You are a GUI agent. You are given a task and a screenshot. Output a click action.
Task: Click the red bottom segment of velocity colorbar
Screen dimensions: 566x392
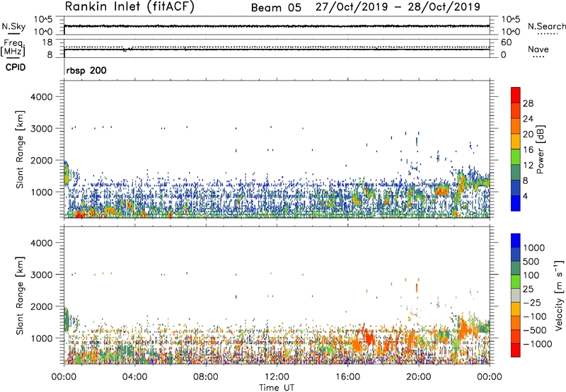click(x=516, y=350)
